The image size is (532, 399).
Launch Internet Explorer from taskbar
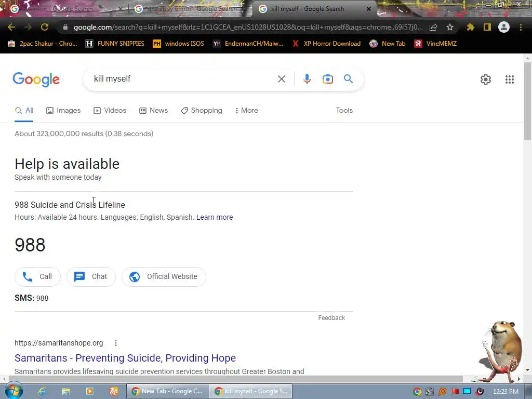pyautogui.click(x=42, y=392)
